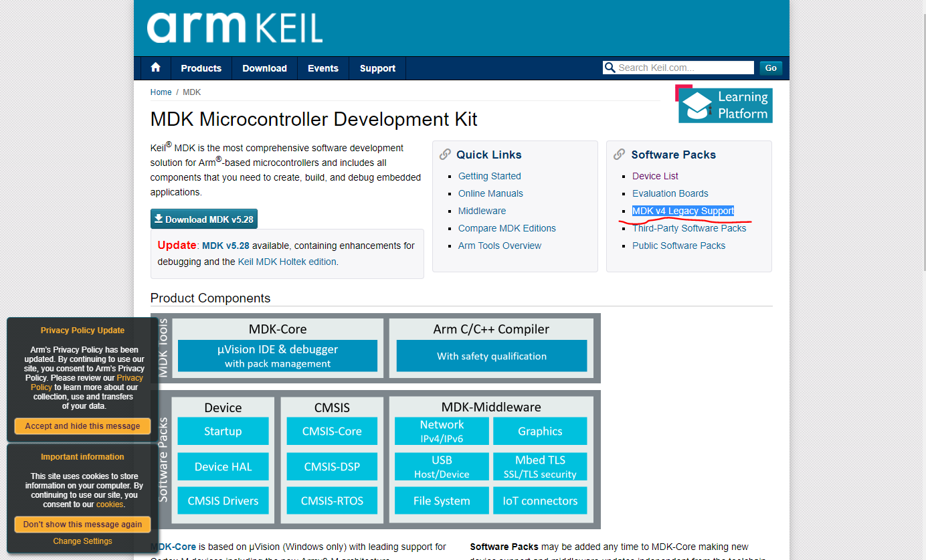Click the IoT connectors block
This screenshot has width=926, height=560.
click(540, 500)
